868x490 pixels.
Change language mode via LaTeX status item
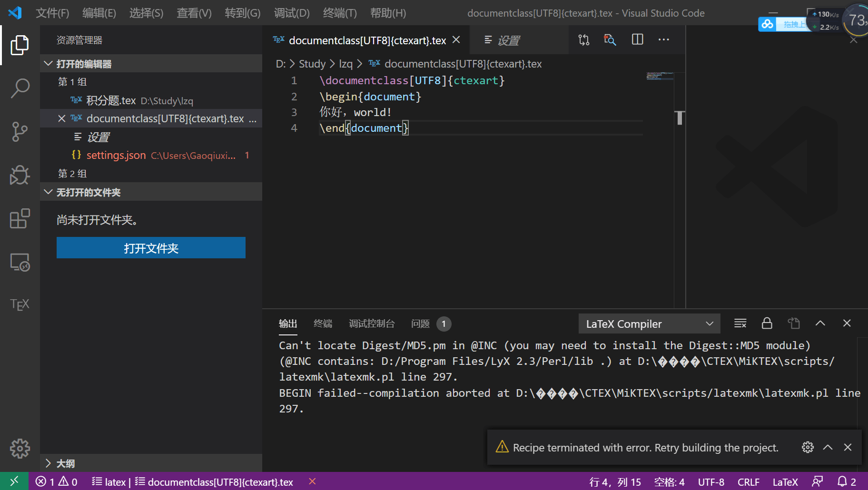click(785, 481)
